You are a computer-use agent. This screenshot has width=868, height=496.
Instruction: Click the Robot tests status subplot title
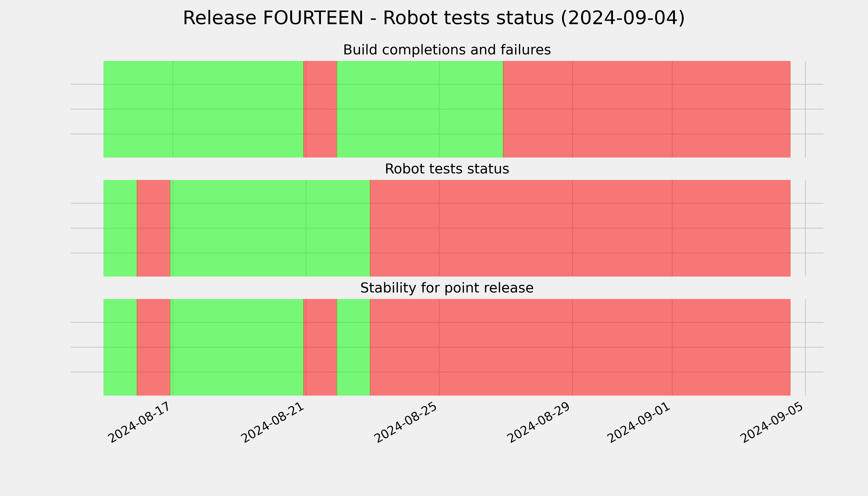(x=447, y=169)
